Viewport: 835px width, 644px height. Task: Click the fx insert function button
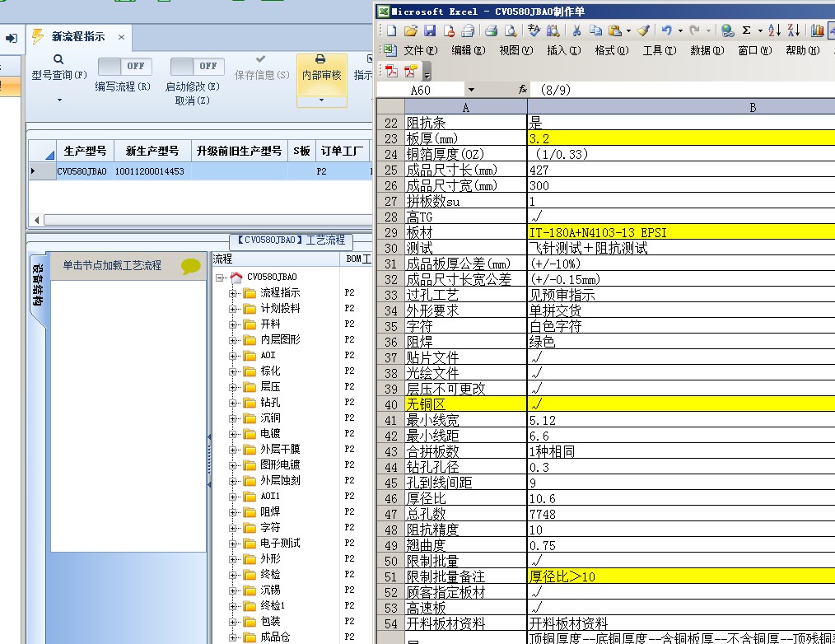pyautogui.click(x=523, y=90)
